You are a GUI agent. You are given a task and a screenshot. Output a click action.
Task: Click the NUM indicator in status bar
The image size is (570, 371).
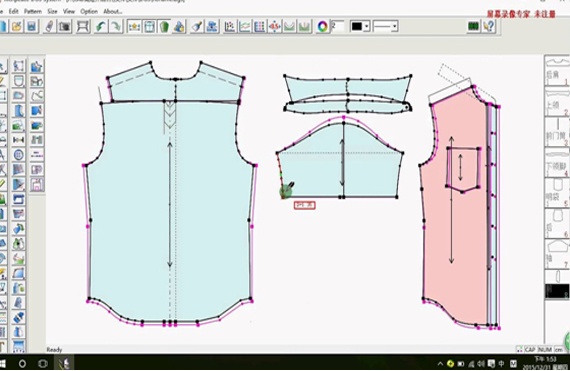(x=545, y=349)
